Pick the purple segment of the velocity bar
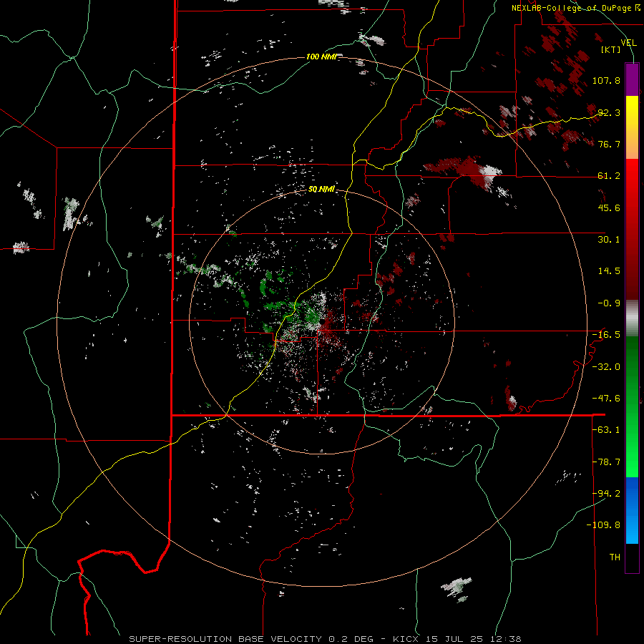The image size is (644, 644). [x=632, y=79]
